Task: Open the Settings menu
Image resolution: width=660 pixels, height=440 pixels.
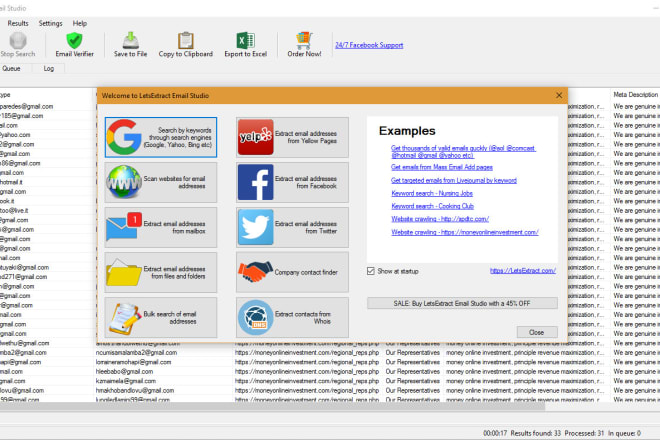Action: point(51,24)
